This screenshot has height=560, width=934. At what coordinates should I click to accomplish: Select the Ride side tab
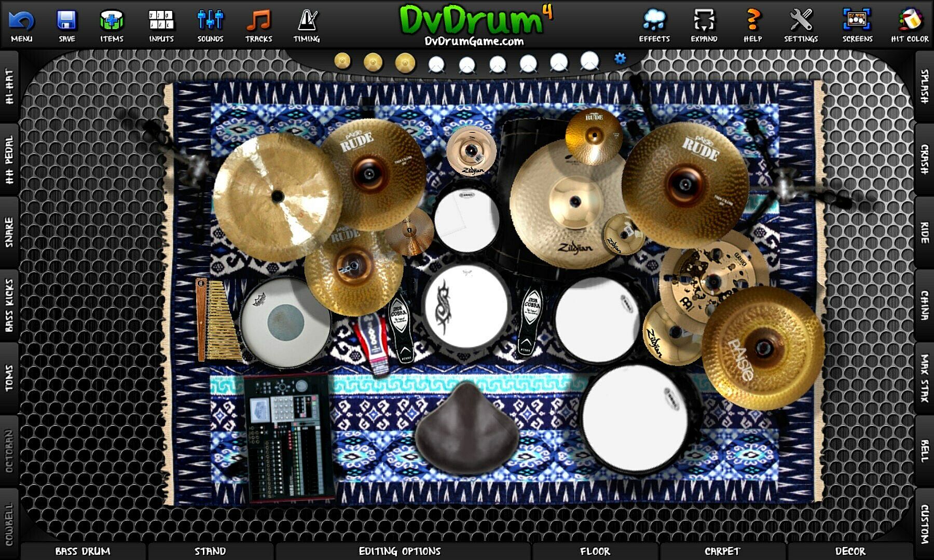[925, 232]
